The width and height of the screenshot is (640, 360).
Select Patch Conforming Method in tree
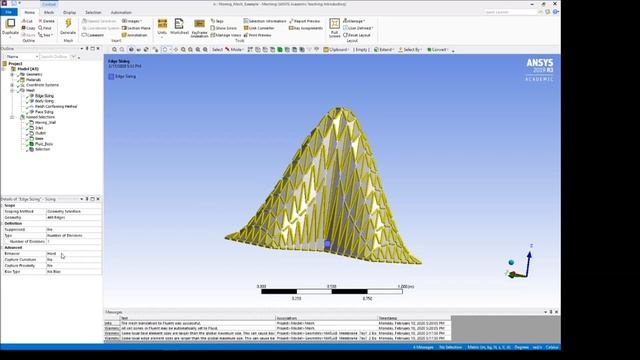tap(56, 106)
